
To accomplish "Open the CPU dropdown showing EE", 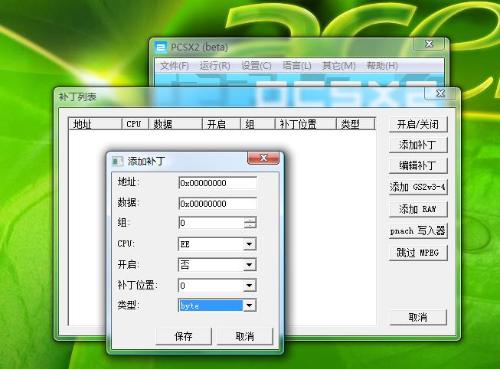I will coord(217,244).
